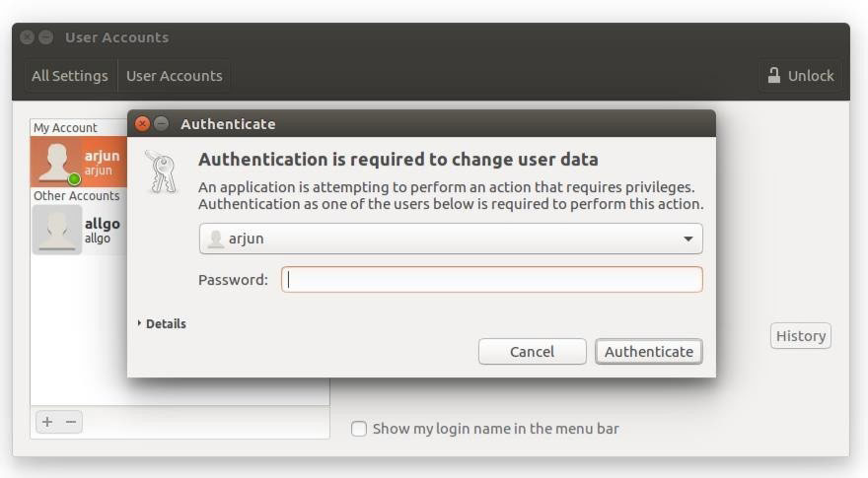Viewport: 868px width, 478px height.
Task: Click the padlock icon on Unlock button
Action: point(774,76)
